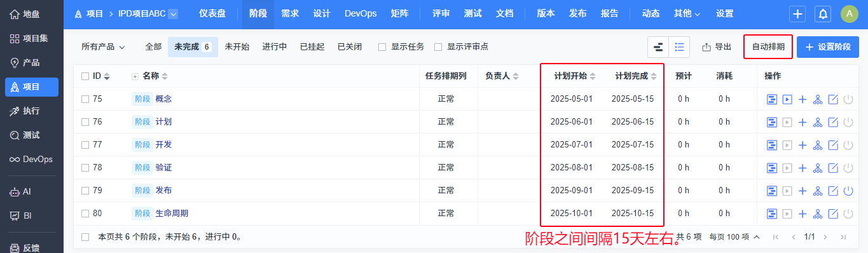Image resolution: width=868 pixels, height=253 pixels.
Task: Enable the 显示任务 checkbox
Action: tap(382, 47)
